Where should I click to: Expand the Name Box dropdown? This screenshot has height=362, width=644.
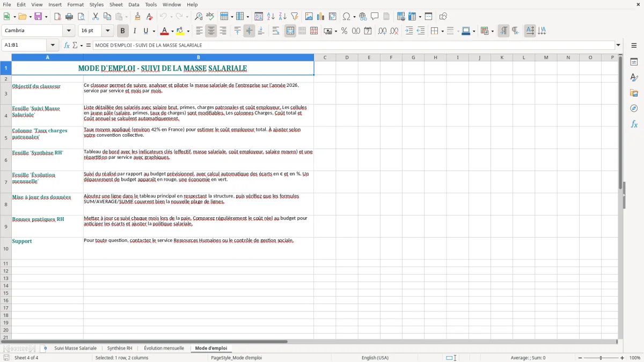53,45
